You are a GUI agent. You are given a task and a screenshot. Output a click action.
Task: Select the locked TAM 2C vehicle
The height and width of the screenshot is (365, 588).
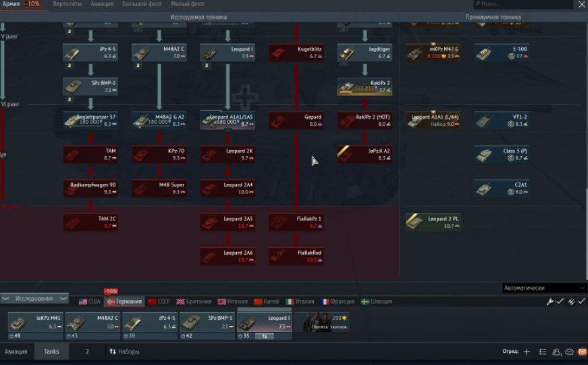90,222
